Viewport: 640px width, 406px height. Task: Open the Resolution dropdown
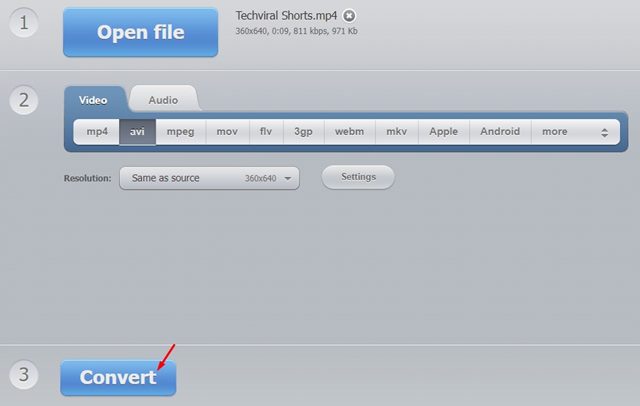[208, 178]
